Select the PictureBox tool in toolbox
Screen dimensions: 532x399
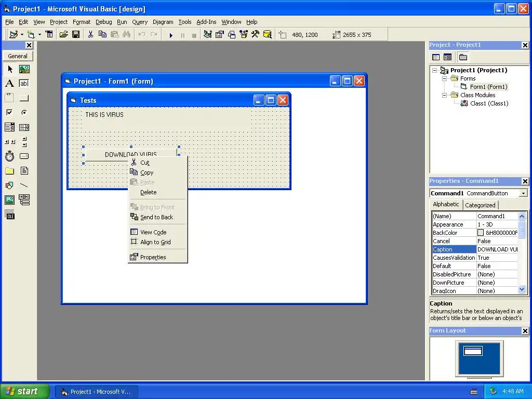click(24, 69)
